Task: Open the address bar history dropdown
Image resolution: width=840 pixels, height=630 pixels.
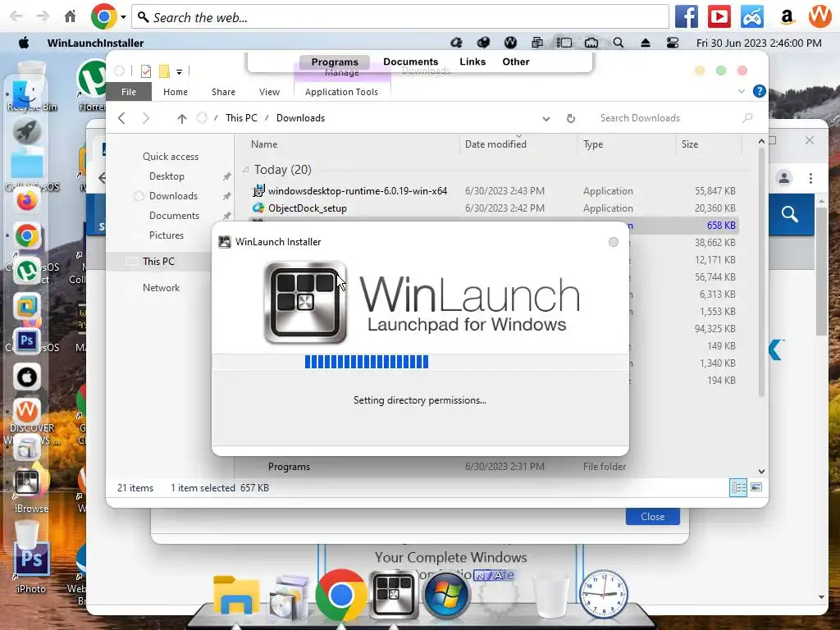Action: click(x=546, y=118)
